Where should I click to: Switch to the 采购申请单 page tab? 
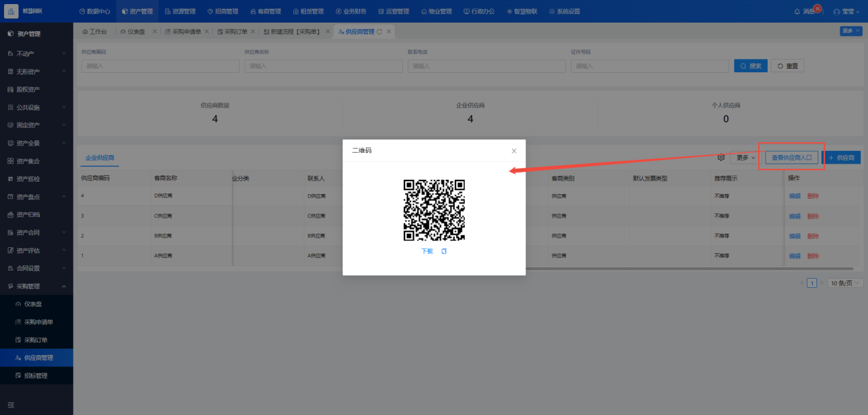pyautogui.click(x=183, y=32)
